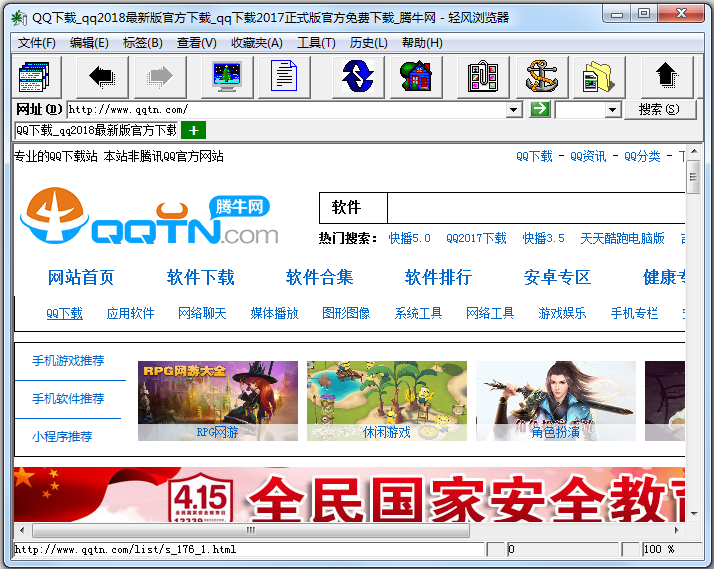
Task: Open the 图形图像 subcategory
Action: tap(346, 313)
